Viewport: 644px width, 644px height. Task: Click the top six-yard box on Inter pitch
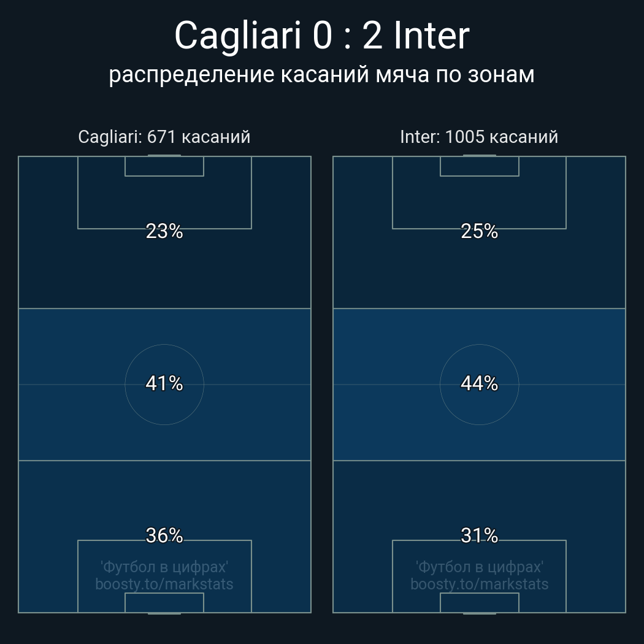point(479,166)
